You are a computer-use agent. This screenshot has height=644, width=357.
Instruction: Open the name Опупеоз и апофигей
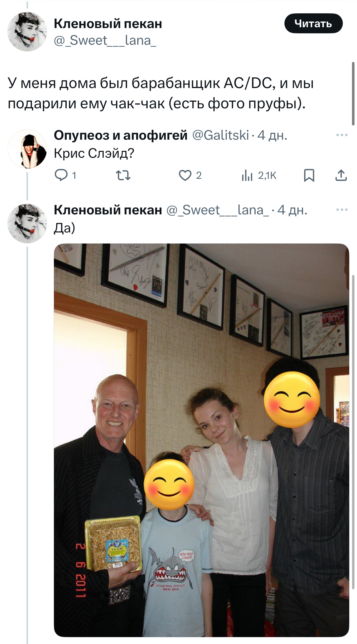point(121,135)
